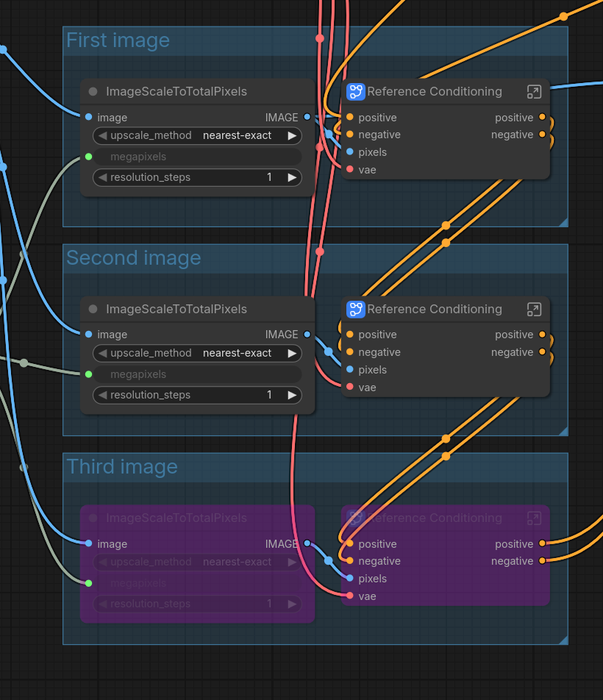The width and height of the screenshot is (603, 700).
Task: Click resolution_steps value 1 in First image group
Action: 269,177
